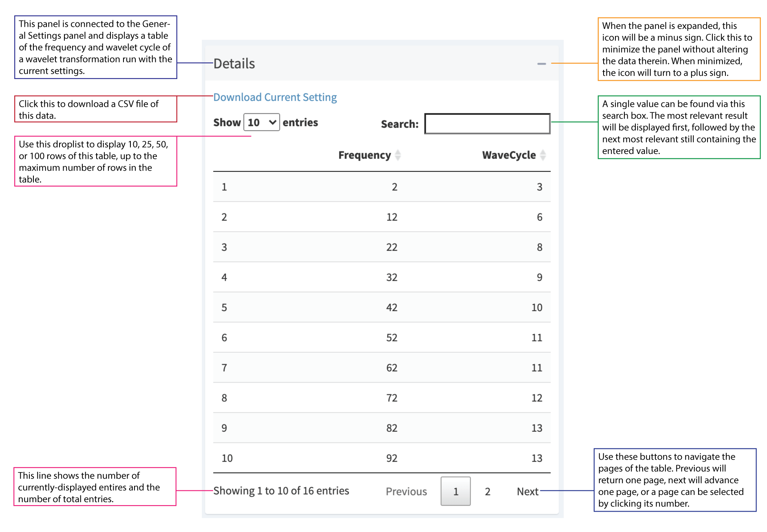Image resolution: width=767 pixels, height=532 pixels.
Task: Select table row 5 with frequency 42
Action: 381,308
